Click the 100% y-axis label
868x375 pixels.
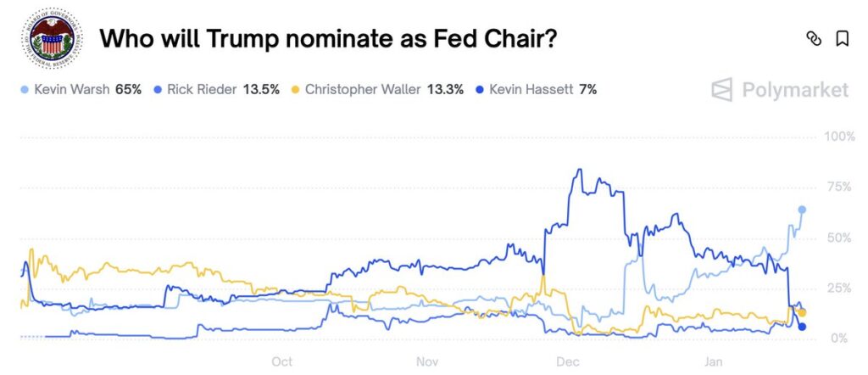839,137
